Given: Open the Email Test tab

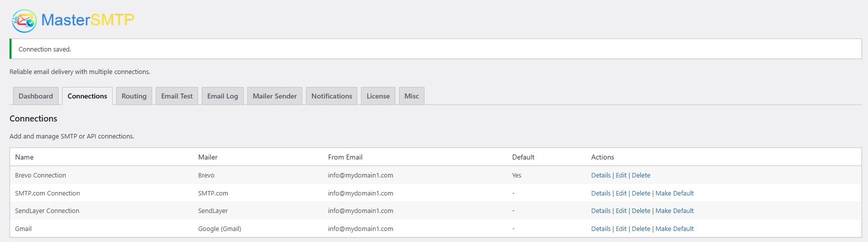Looking at the screenshot, I should (x=177, y=96).
